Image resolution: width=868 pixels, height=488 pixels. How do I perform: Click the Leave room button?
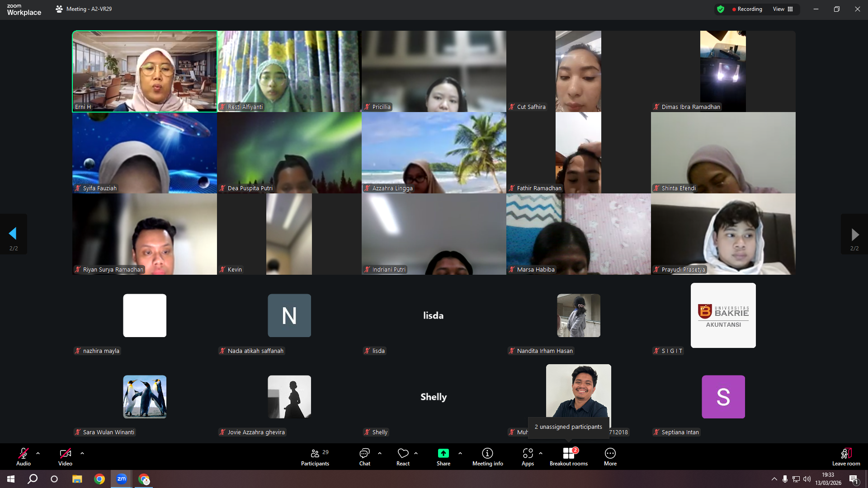pyautogui.click(x=846, y=456)
